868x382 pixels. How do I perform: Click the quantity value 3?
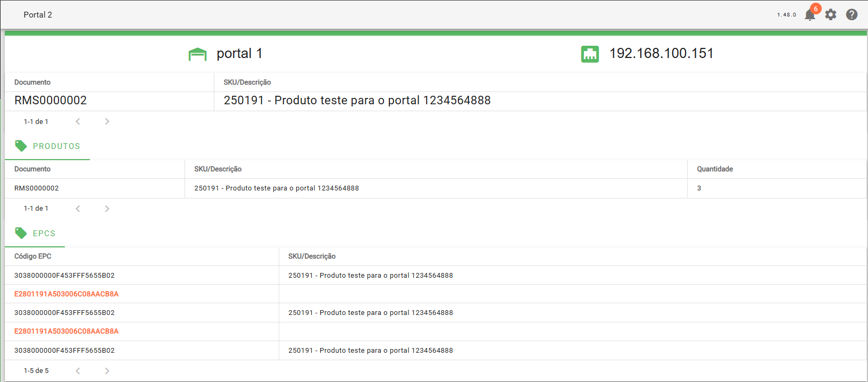[x=699, y=188]
